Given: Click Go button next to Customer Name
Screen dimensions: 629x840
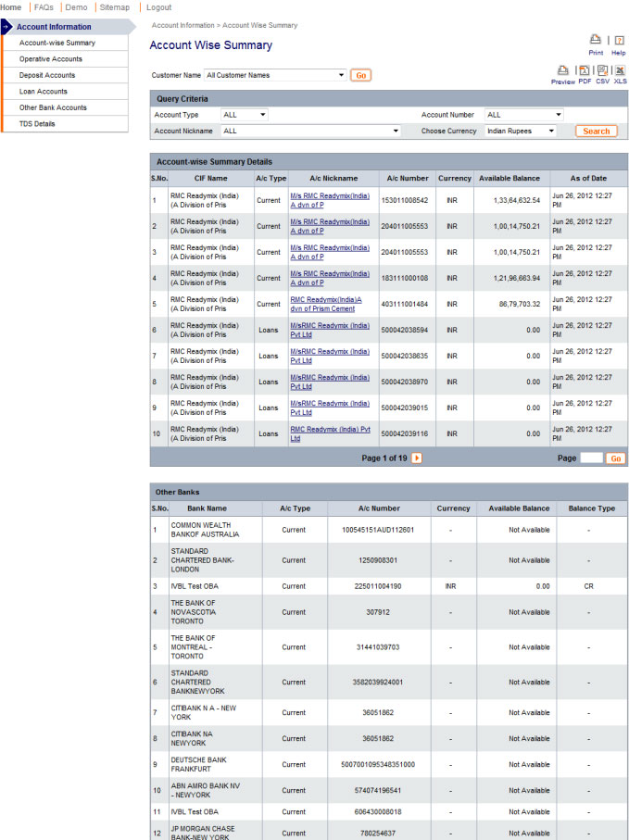Looking at the screenshot, I should pyautogui.click(x=360, y=76).
